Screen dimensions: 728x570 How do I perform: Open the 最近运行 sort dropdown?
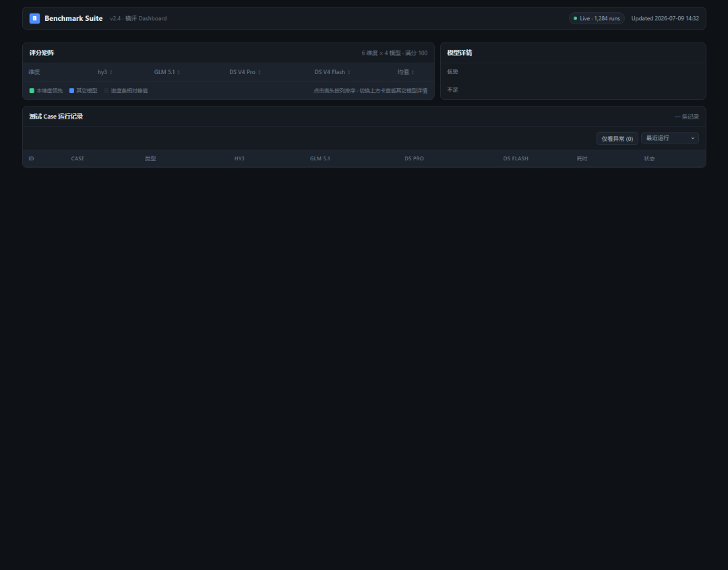pos(669,138)
